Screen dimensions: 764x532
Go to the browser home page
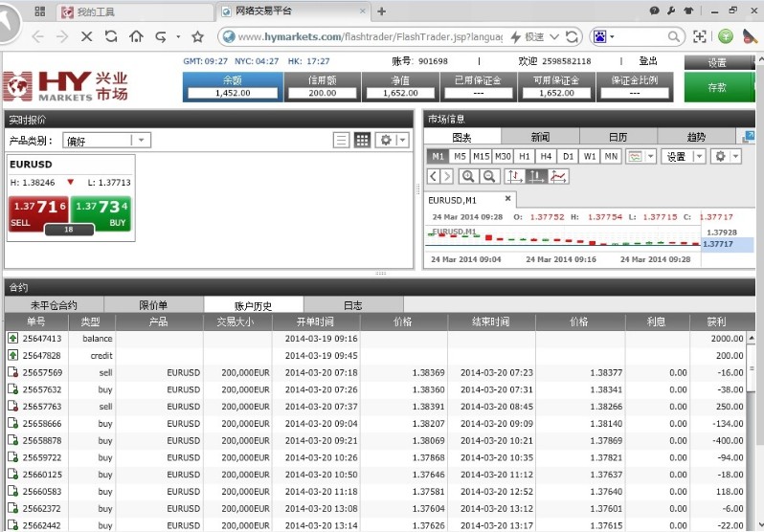pyautogui.click(x=136, y=36)
